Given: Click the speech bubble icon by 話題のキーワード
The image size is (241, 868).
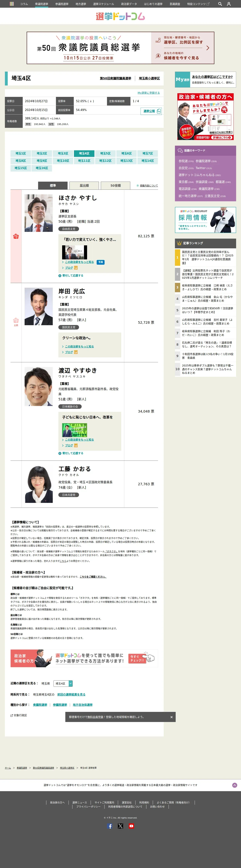Looking at the screenshot, I should (x=181, y=150).
